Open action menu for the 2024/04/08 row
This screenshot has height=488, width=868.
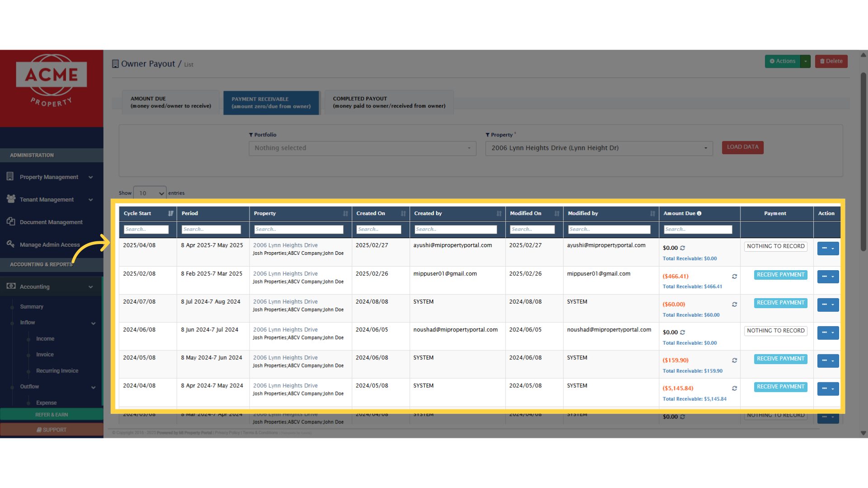pos(828,389)
